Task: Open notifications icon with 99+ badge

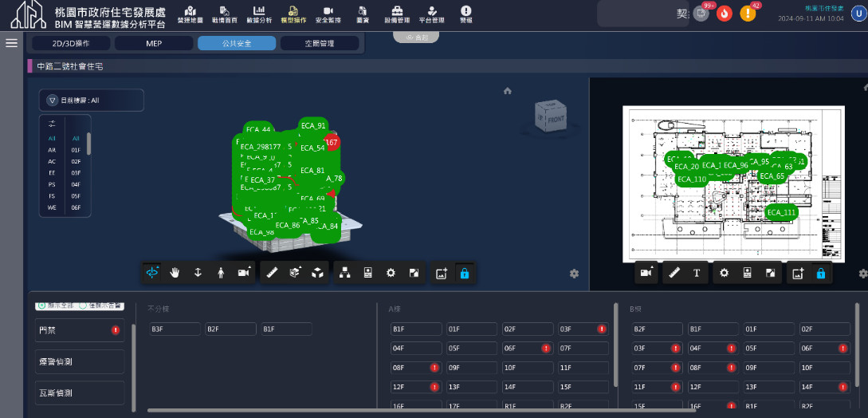Action: [x=701, y=14]
